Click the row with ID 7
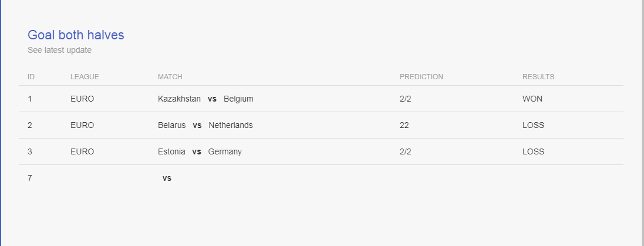This screenshot has height=246, width=644. point(321,178)
